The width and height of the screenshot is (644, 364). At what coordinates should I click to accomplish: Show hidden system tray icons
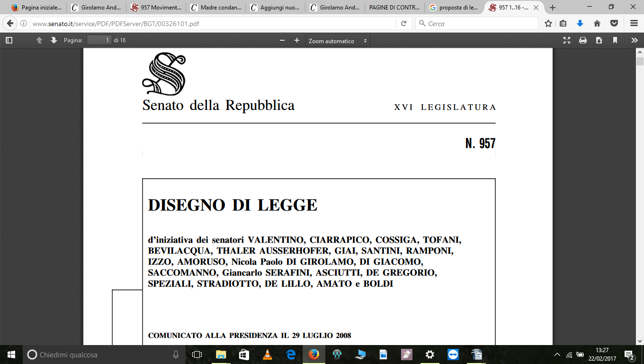tap(557, 355)
